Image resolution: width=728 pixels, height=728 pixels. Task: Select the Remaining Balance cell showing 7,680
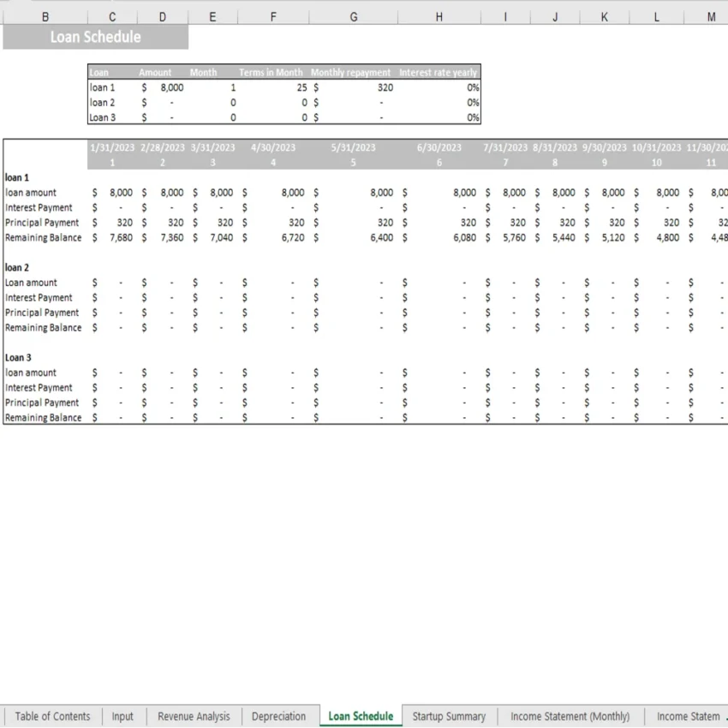[x=122, y=237]
